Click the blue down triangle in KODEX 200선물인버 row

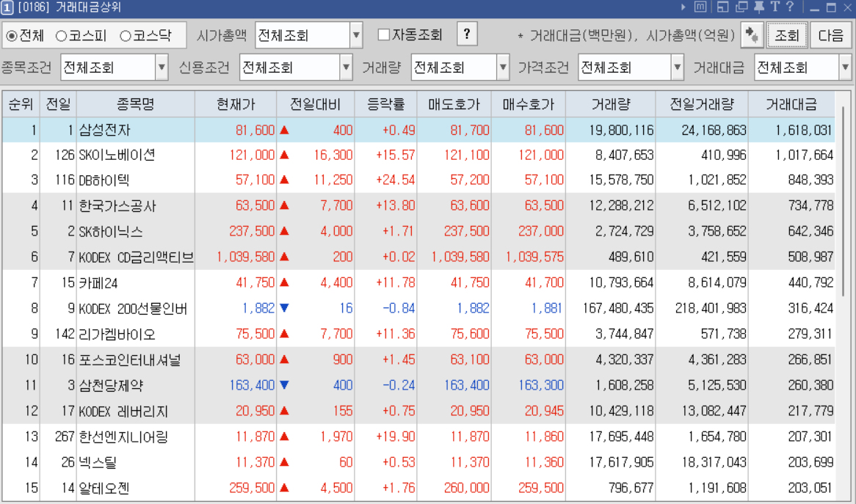click(x=284, y=307)
